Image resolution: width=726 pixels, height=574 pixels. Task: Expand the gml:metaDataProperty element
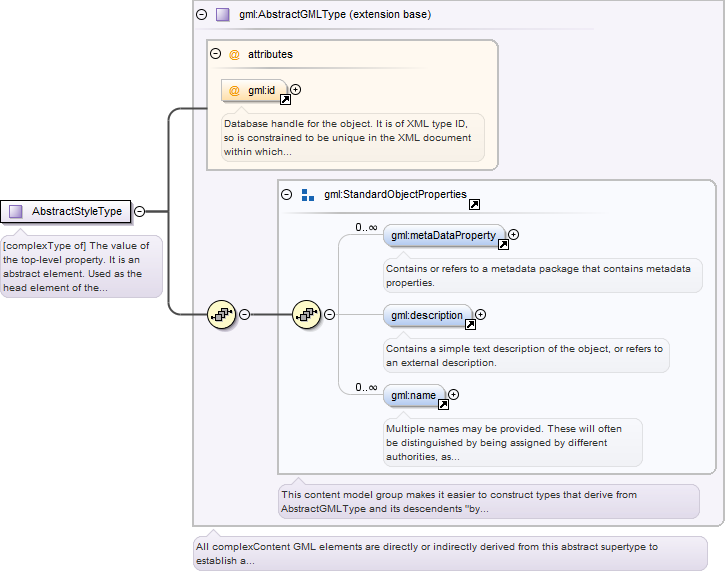(x=513, y=235)
